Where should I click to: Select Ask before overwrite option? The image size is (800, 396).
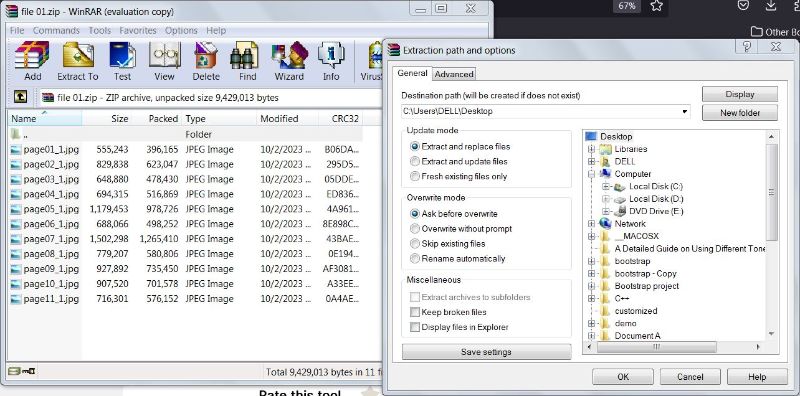(415, 214)
